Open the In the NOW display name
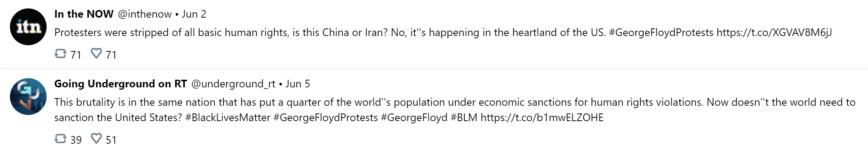The image size is (868, 151). click(84, 14)
